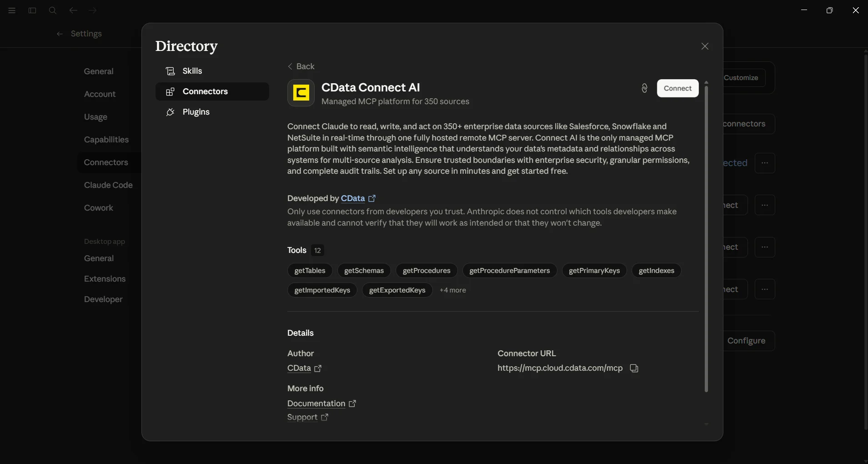This screenshot has height=464, width=868.
Task: Click the Customize button behind the dialog
Action: pos(744,78)
